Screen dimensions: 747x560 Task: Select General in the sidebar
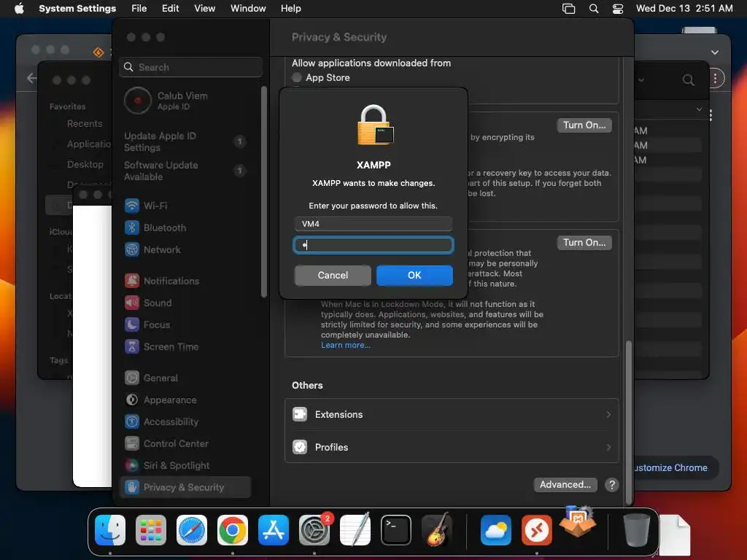click(x=185, y=378)
